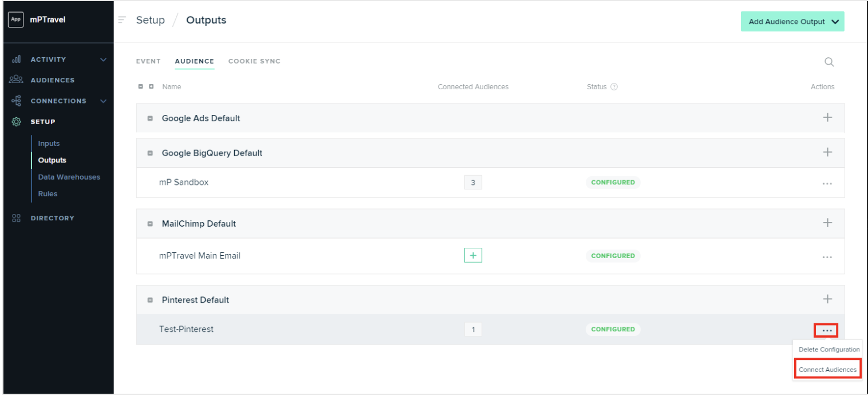Open actions menu for Test-Pinterest
This screenshot has width=868, height=396.
pos(826,330)
